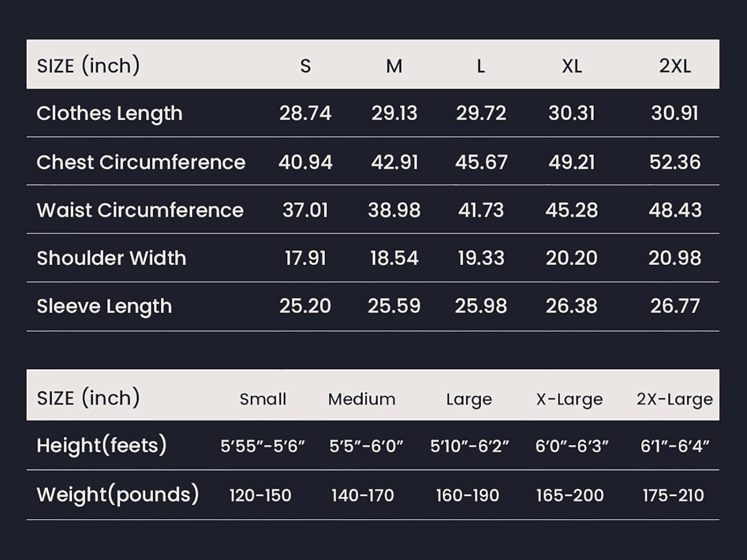Click the 2XL column header
The height and width of the screenshot is (560, 747).
point(675,66)
